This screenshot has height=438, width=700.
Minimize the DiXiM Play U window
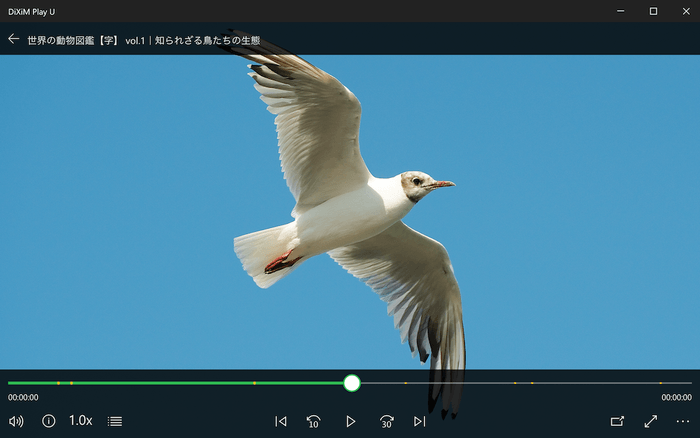(x=621, y=11)
